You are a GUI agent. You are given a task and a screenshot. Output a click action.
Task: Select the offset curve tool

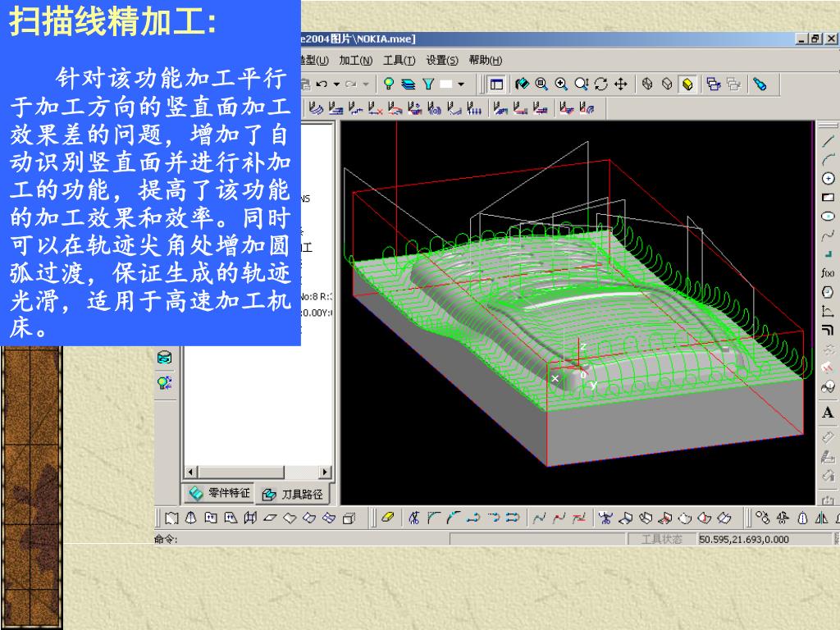tap(829, 330)
